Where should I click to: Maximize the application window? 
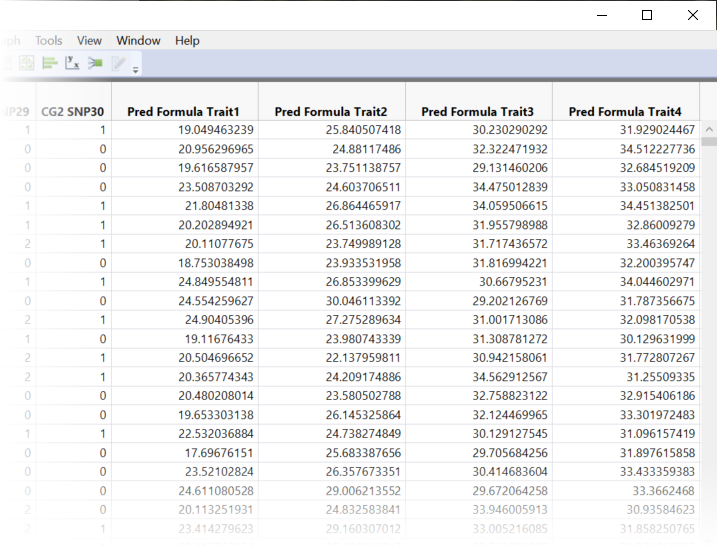(647, 15)
